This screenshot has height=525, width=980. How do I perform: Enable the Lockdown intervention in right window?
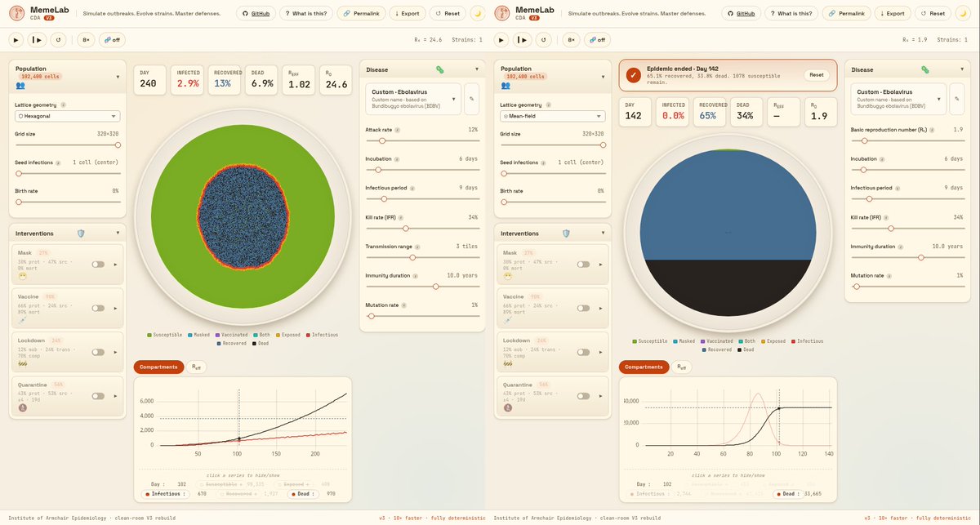pyautogui.click(x=584, y=352)
